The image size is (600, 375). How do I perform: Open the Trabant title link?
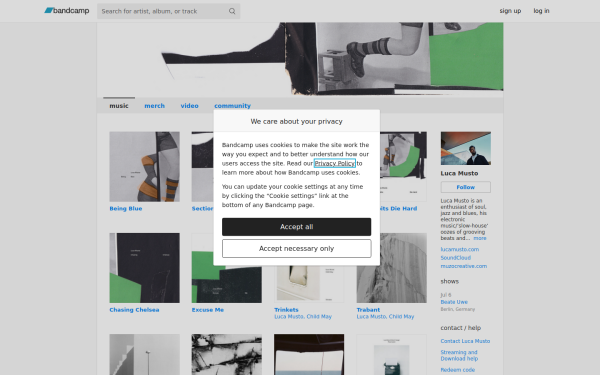(368, 310)
